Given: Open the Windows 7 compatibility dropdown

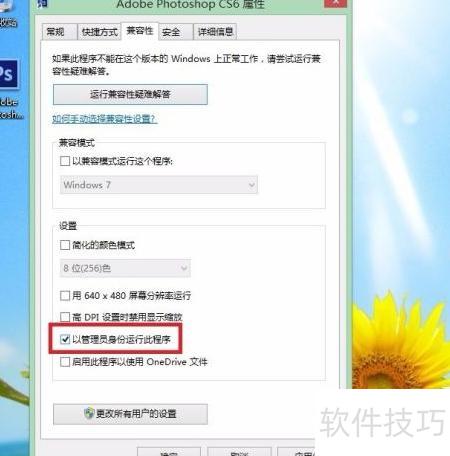Looking at the screenshot, I should pos(159,185).
